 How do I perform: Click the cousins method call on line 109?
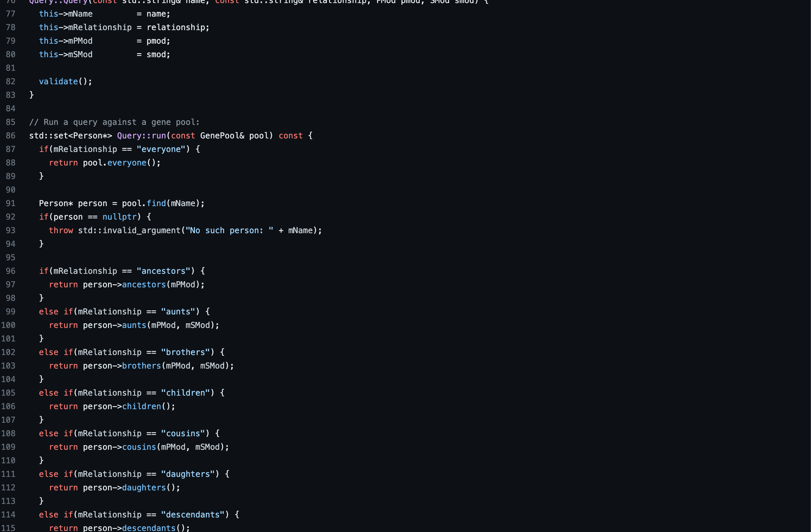139,447
